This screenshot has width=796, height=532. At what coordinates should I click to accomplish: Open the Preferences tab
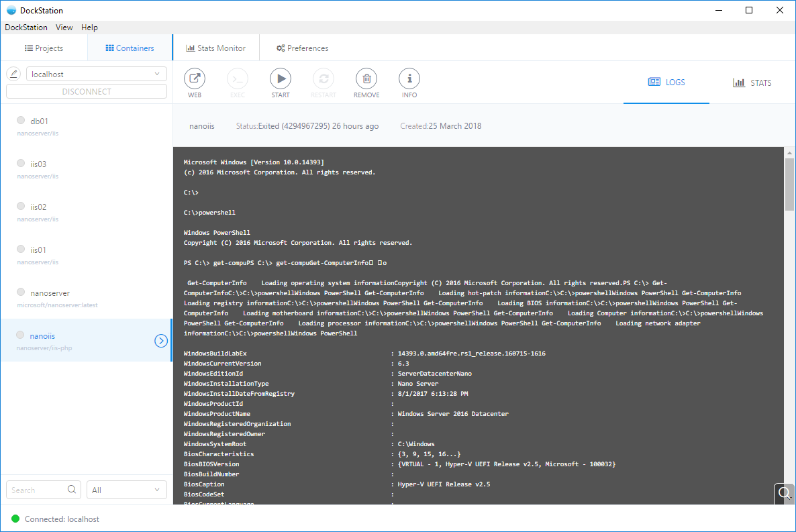pyautogui.click(x=302, y=48)
